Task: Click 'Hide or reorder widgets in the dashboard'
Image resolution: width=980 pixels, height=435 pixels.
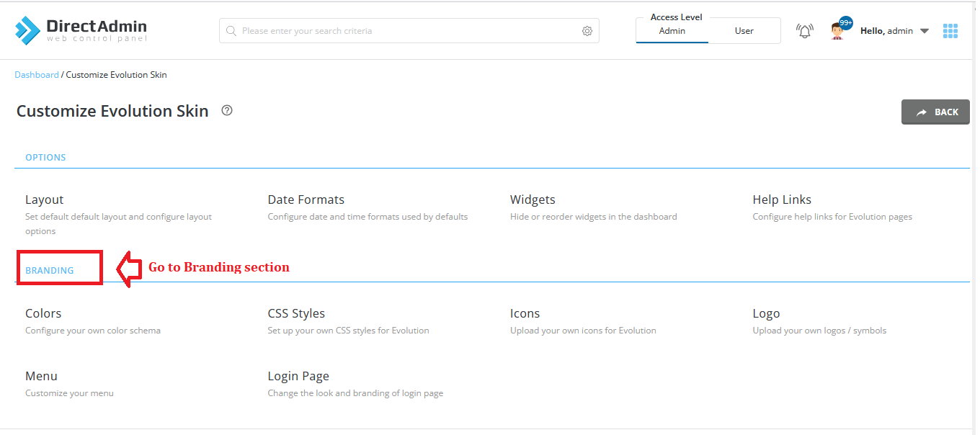Action: click(x=594, y=217)
